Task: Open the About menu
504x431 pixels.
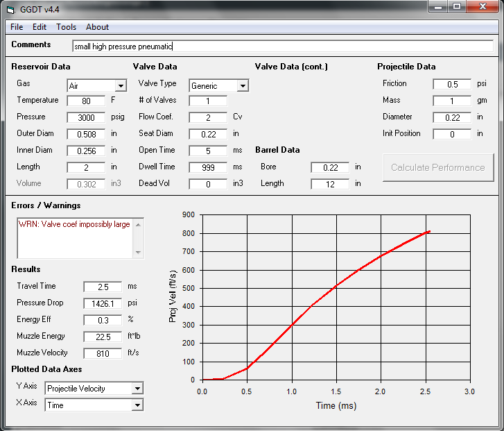Action: (97, 27)
